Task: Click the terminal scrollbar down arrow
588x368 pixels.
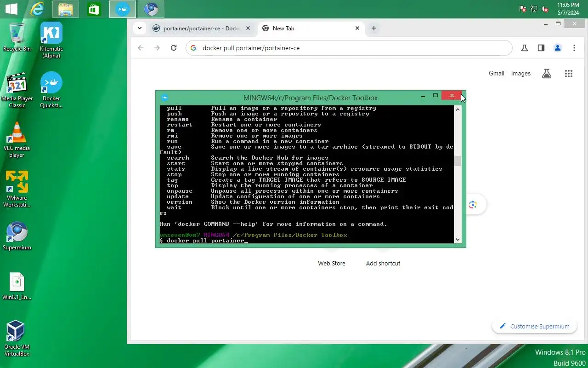Action: pos(458,240)
